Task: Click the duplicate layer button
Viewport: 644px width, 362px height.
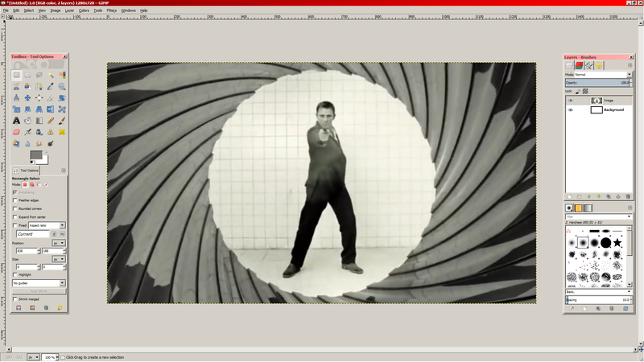Action: click(x=609, y=196)
